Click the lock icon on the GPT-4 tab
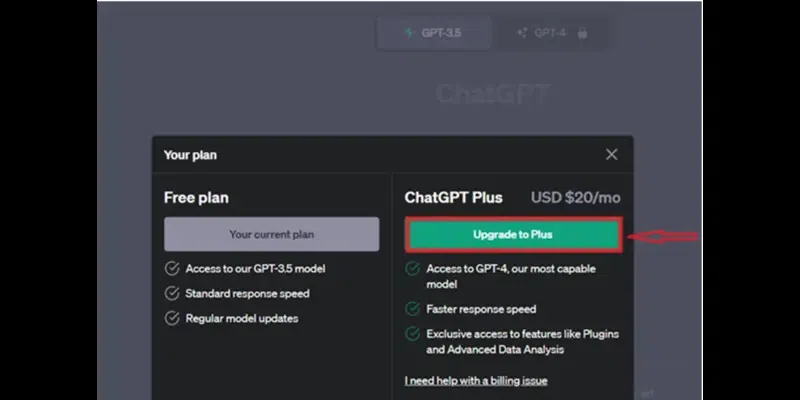The height and width of the screenshot is (400, 800). 582,33
